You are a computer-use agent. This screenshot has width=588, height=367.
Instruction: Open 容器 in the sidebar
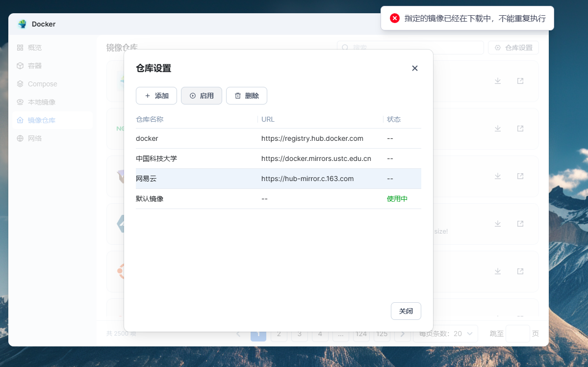52,66
